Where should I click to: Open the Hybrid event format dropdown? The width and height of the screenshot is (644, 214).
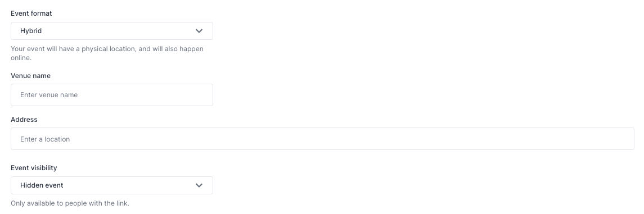[x=112, y=31]
